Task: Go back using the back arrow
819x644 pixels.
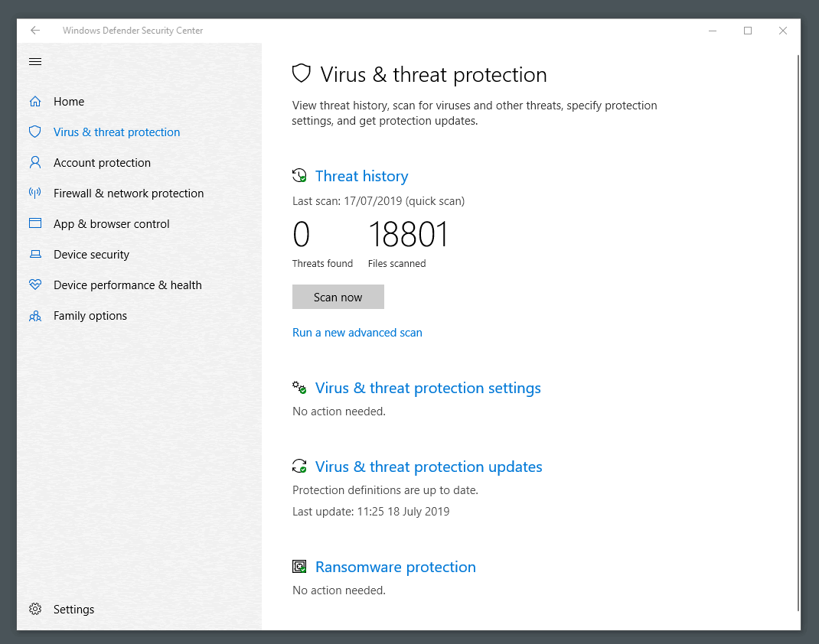Action: (35, 31)
